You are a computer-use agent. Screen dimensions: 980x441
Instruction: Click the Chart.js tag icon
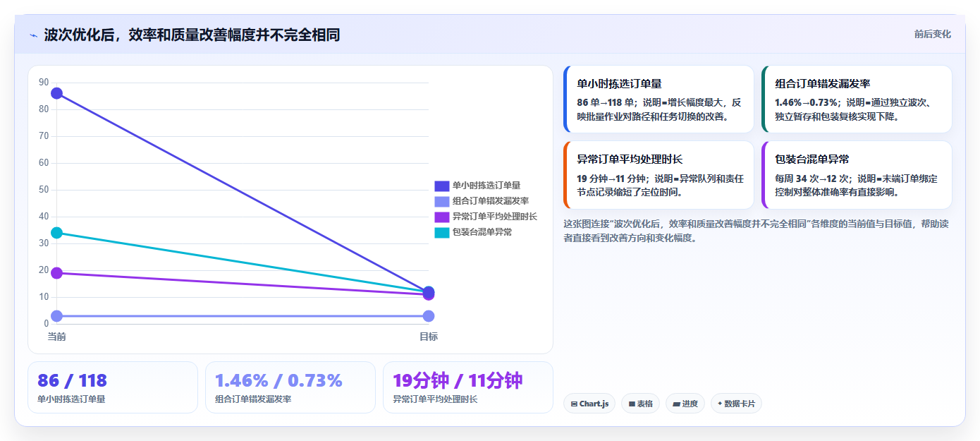(575, 404)
